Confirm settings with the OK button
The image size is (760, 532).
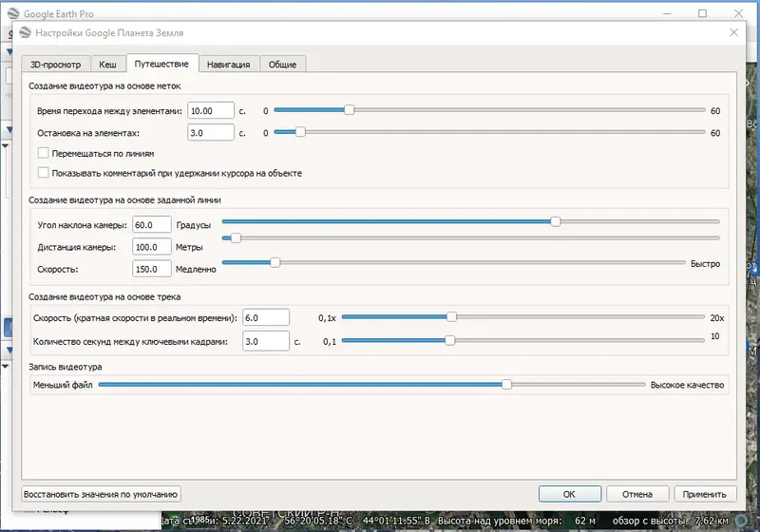tap(569, 494)
